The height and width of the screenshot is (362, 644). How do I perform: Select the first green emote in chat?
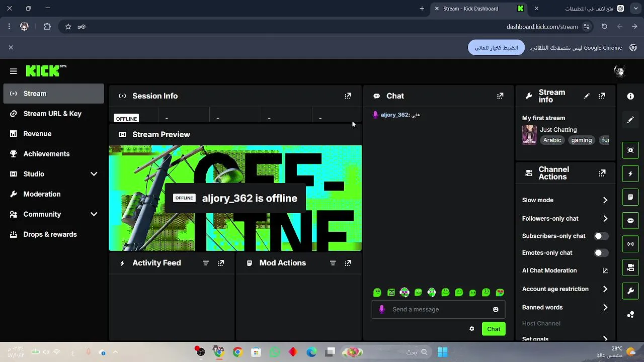point(377,292)
